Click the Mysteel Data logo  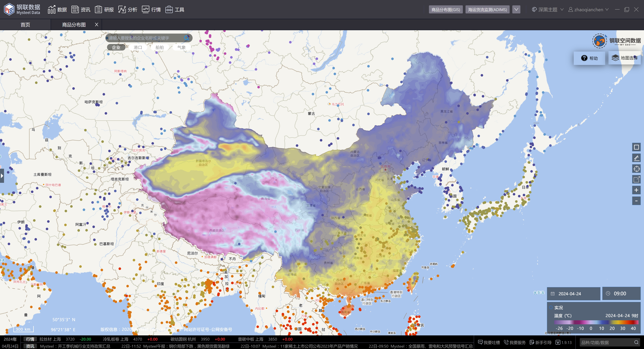[x=22, y=10]
